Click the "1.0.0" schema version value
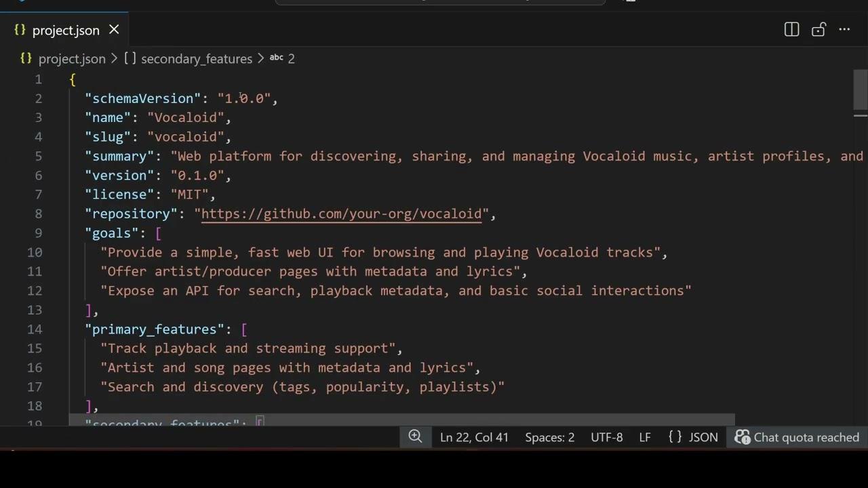Screen dimensions: 868x488 244,99
